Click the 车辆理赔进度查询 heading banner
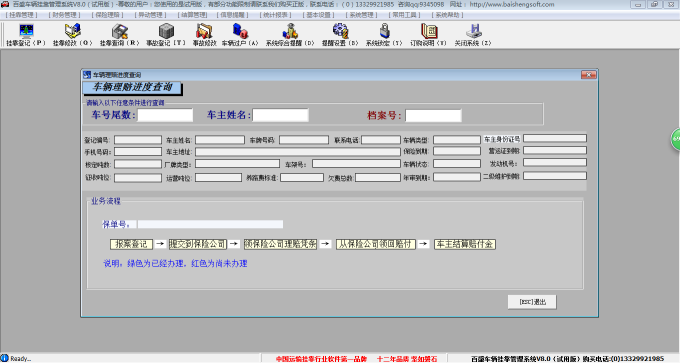Screen dimensions: 680x363 pyautogui.click(x=132, y=88)
